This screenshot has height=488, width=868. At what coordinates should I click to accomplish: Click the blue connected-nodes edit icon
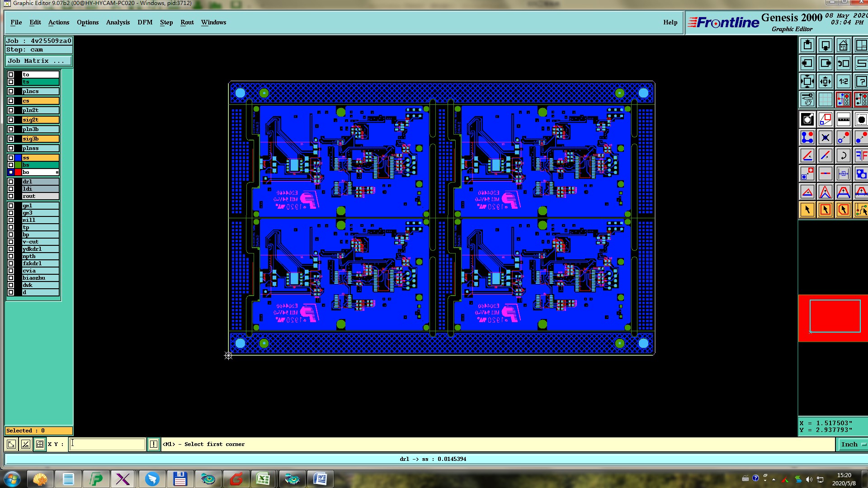[807, 137]
